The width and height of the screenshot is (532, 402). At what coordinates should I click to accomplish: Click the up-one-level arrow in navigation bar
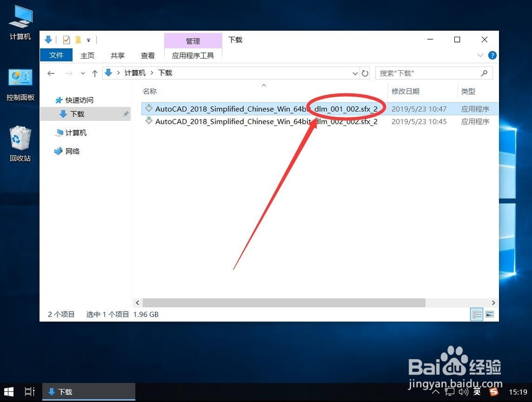click(95, 73)
